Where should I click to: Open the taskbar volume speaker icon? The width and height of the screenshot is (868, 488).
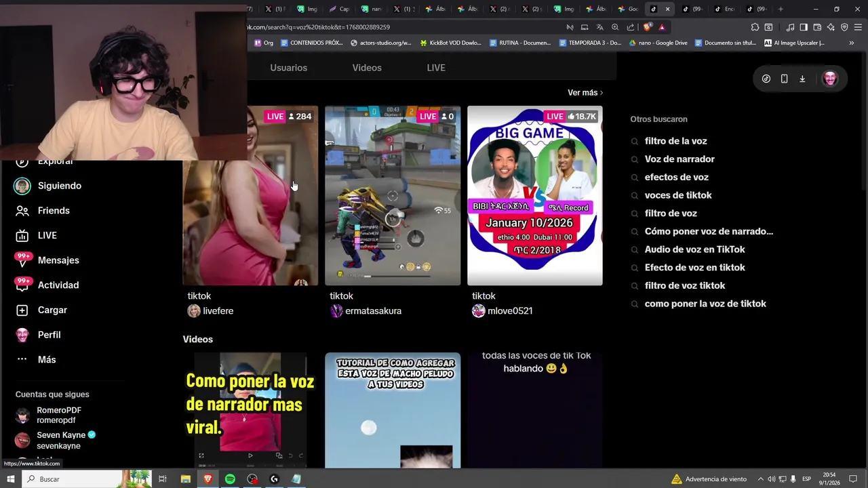tap(772, 479)
